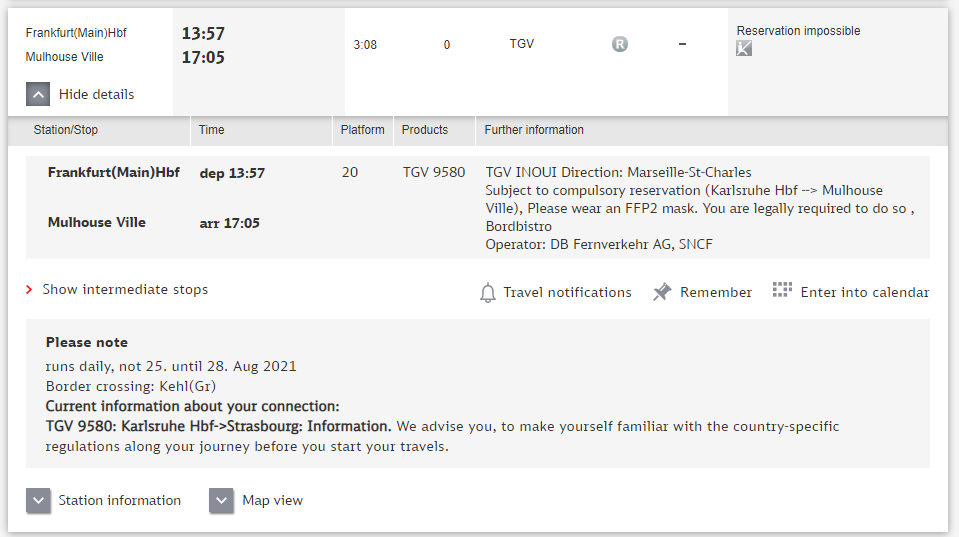The height and width of the screenshot is (537, 959).
Task: Select the Remember link text
Action: (716, 292)
